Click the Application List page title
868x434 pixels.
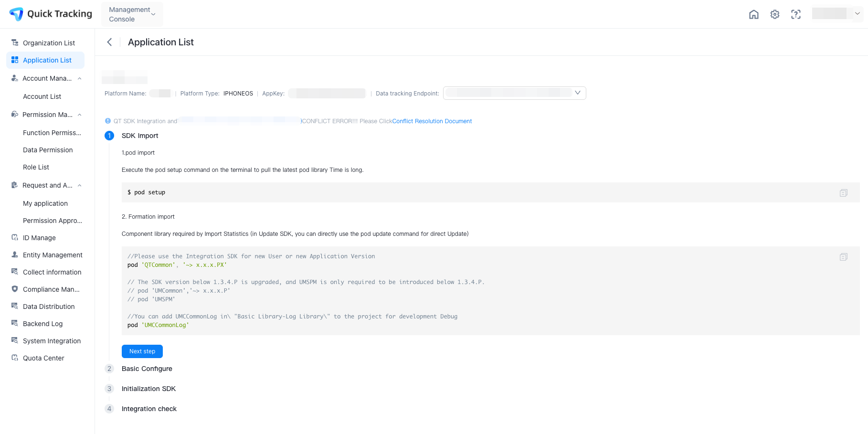(x=161, y=42)
